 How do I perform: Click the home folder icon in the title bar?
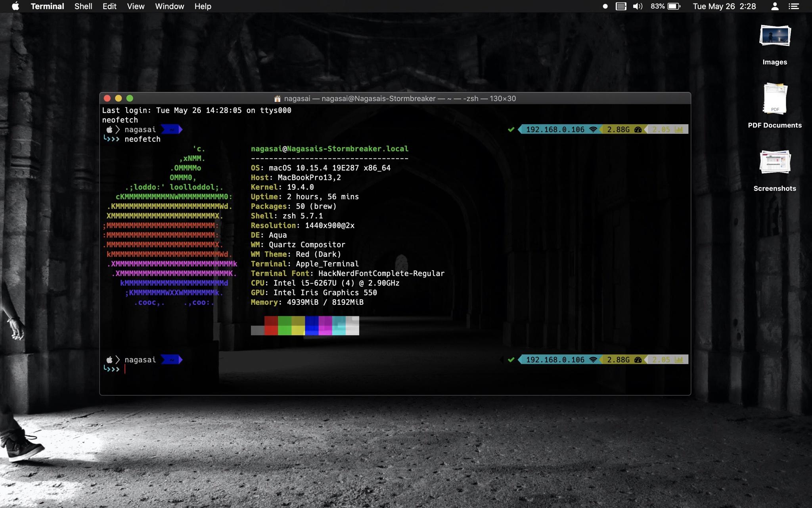pyautogui.click(x=277, y=98)
